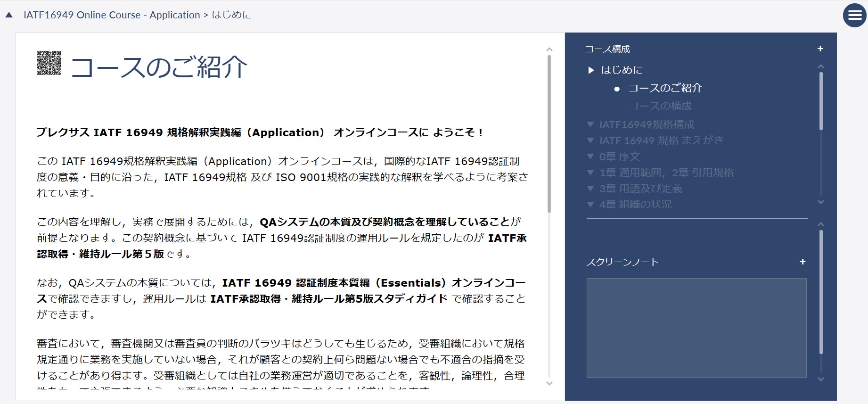Click the はじめに breadcrumb item
This screenshot has height=404, width=868.
pos(231,15)
